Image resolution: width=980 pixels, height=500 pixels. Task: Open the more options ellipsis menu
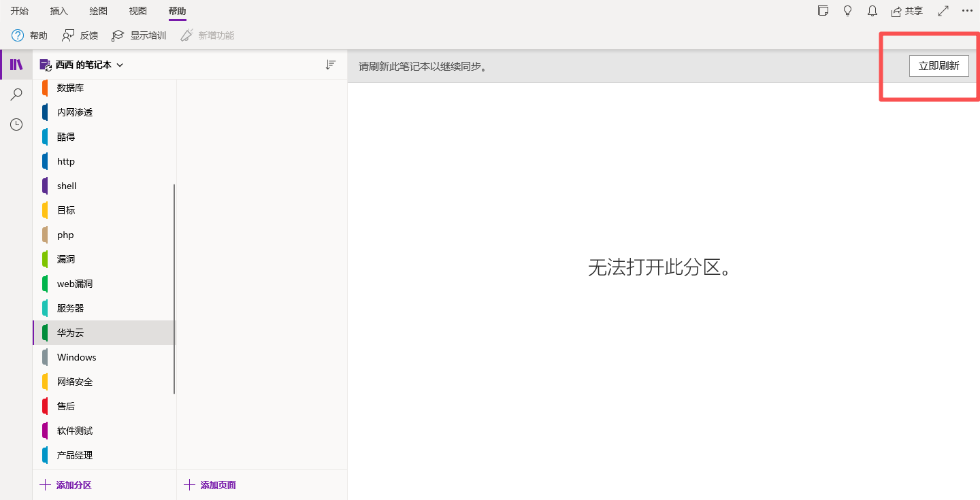[967, 11]
